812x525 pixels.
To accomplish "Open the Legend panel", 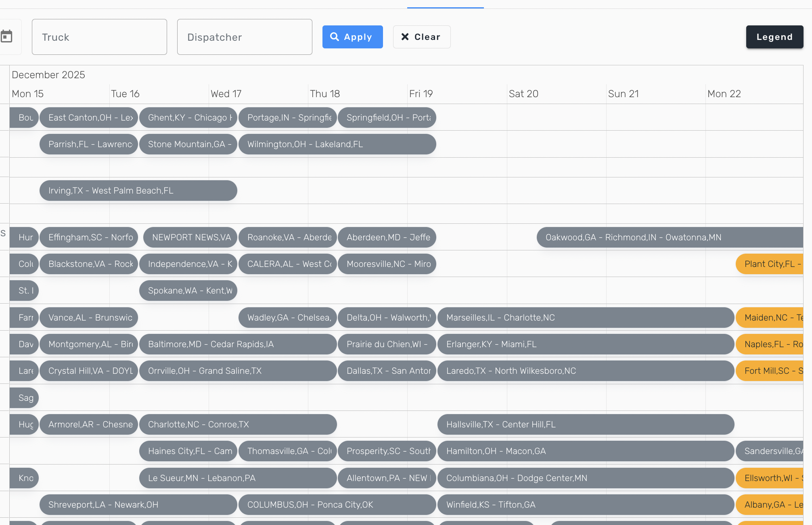I will 774,37.
